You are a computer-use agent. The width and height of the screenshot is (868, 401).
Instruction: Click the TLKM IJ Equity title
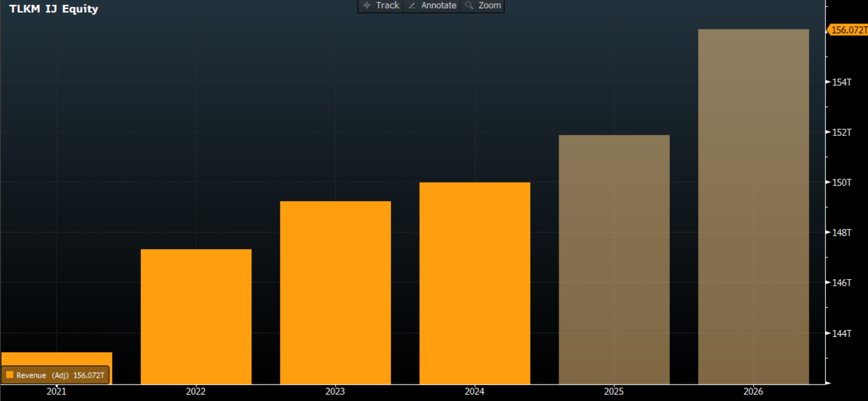point(54,9)
